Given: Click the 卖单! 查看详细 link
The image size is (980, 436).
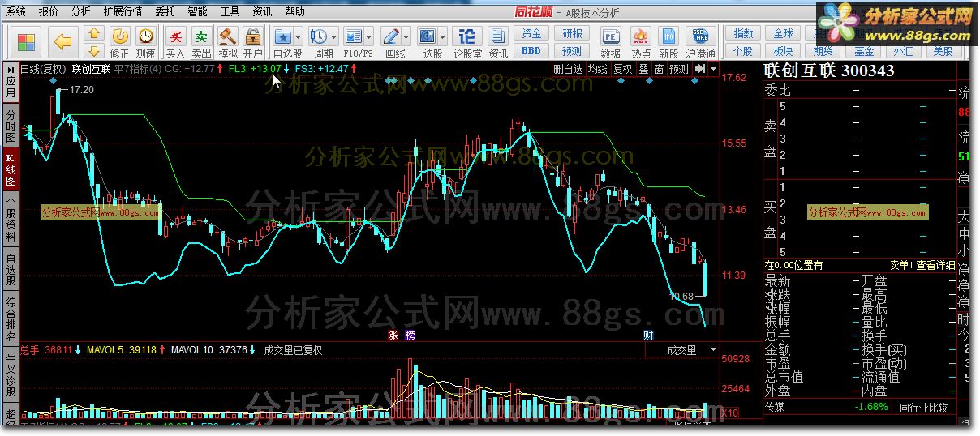Looking at the screenshot, I should click(x=922, y=265).
